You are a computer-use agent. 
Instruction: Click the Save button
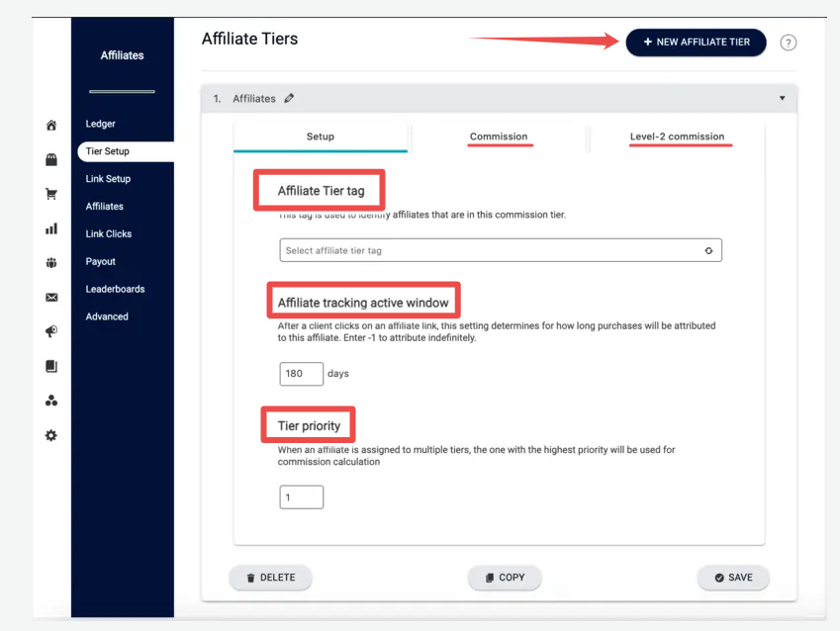(733, 578)
